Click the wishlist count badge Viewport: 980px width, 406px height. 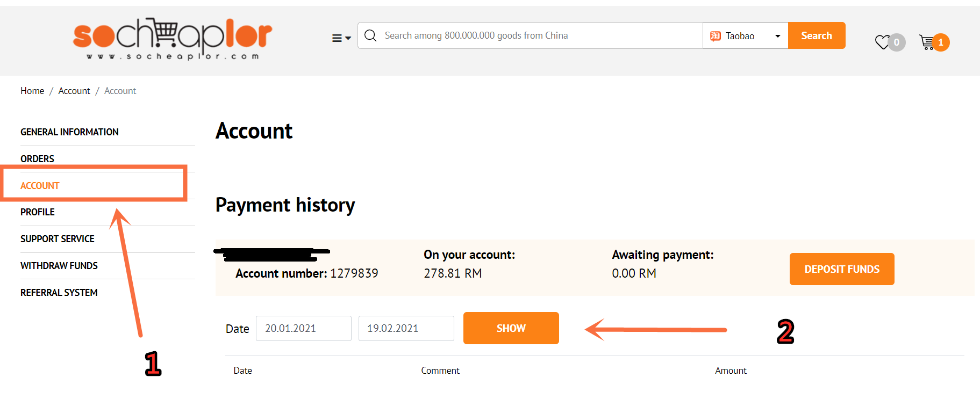click(x=897, y=42)
